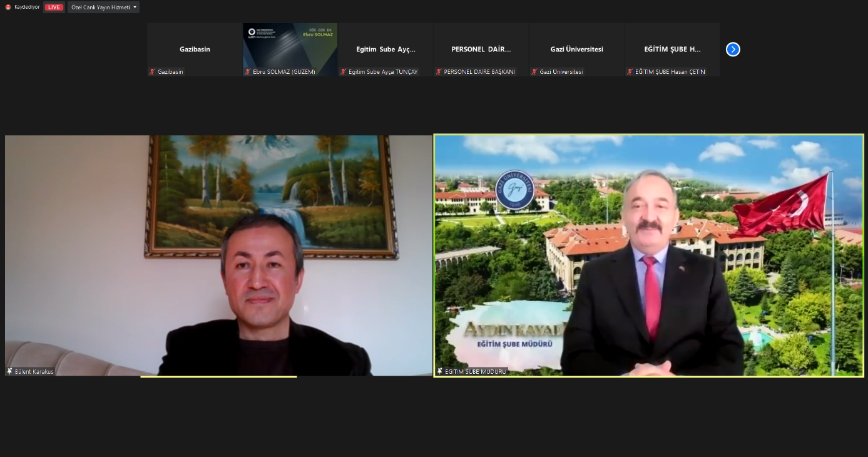Click muted mic icon beside Gazi Üniversitesi label

(534, 72)
